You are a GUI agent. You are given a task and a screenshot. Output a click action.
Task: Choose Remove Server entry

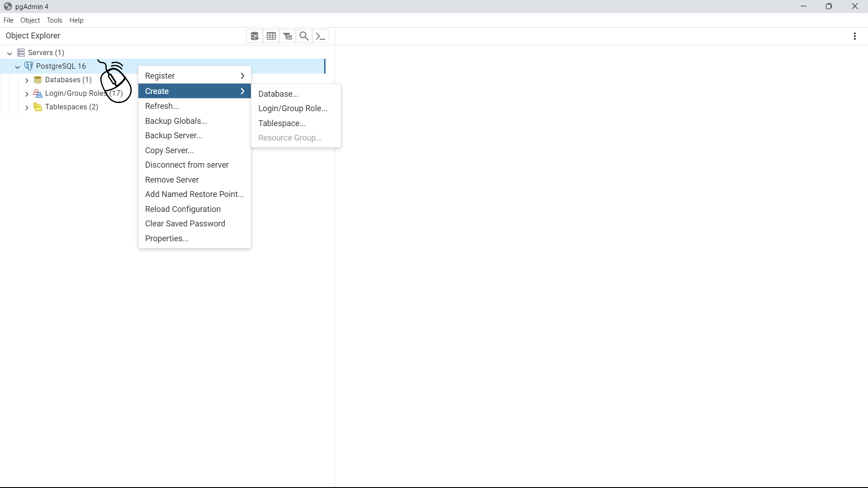pyautogui.click(x=194, y=180)
